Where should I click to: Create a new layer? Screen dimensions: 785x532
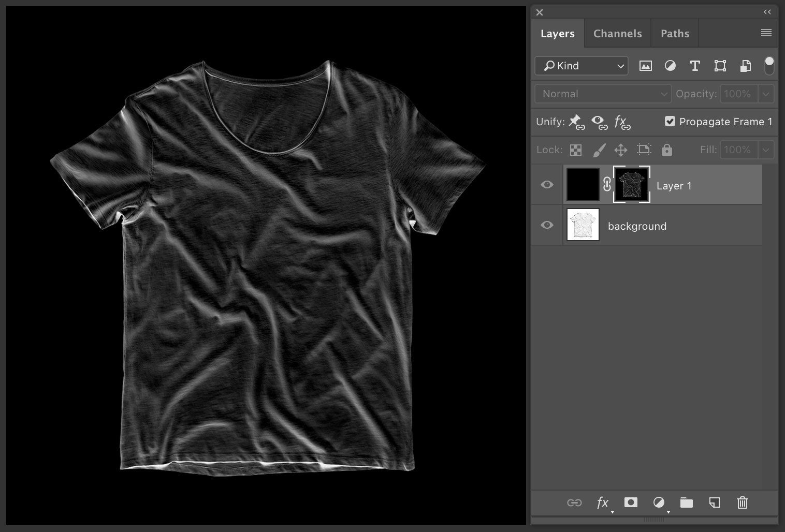tap(714, 503)
